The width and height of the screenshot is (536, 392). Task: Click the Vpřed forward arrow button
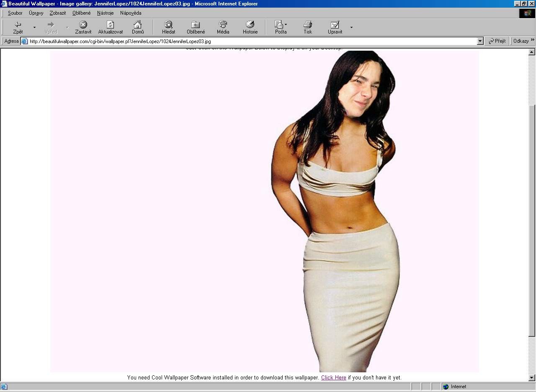coord(51,27)
